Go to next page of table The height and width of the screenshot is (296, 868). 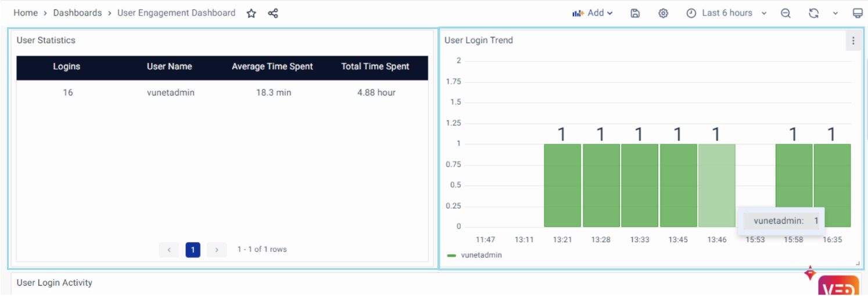[x=217, y=250]
